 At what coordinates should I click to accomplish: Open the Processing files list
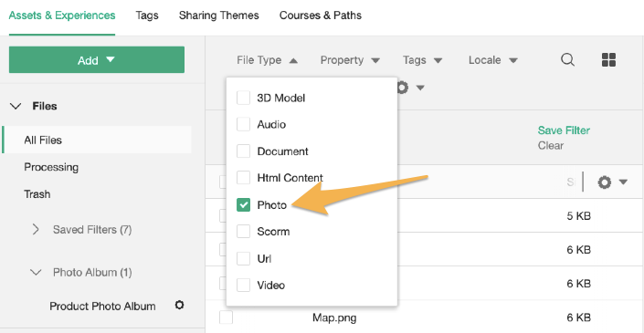(51, 167)
